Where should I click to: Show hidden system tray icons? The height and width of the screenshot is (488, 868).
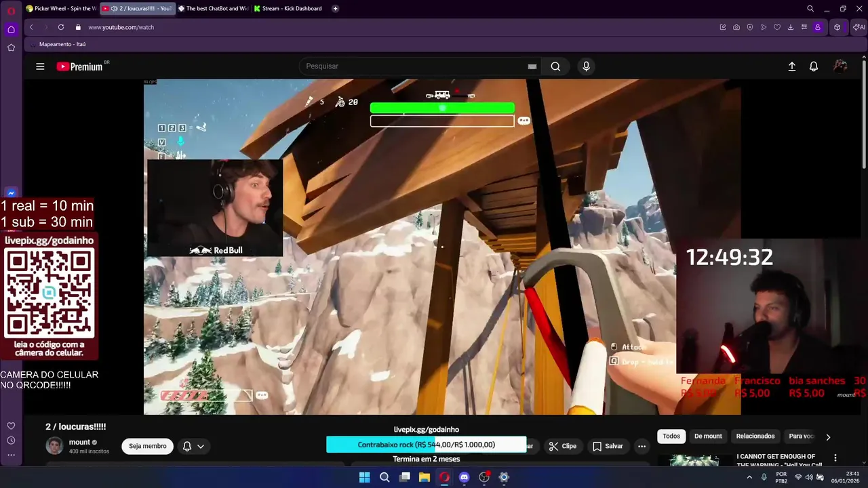pyautogui.click(x=749, y=477)
